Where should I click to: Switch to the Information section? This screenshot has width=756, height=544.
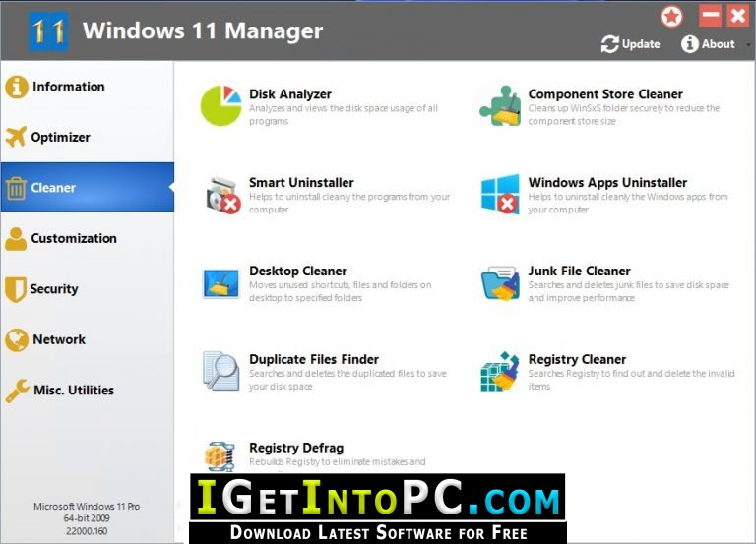88,87
